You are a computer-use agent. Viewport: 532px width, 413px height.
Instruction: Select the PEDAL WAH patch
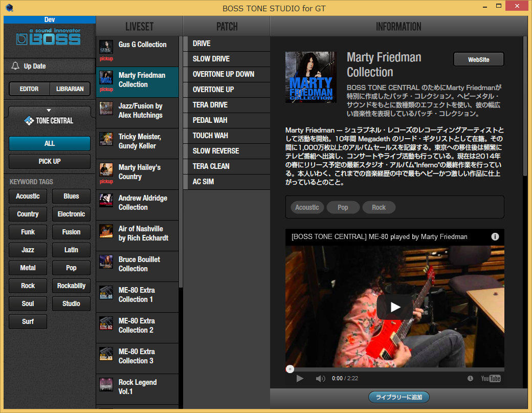coord(227,120)
